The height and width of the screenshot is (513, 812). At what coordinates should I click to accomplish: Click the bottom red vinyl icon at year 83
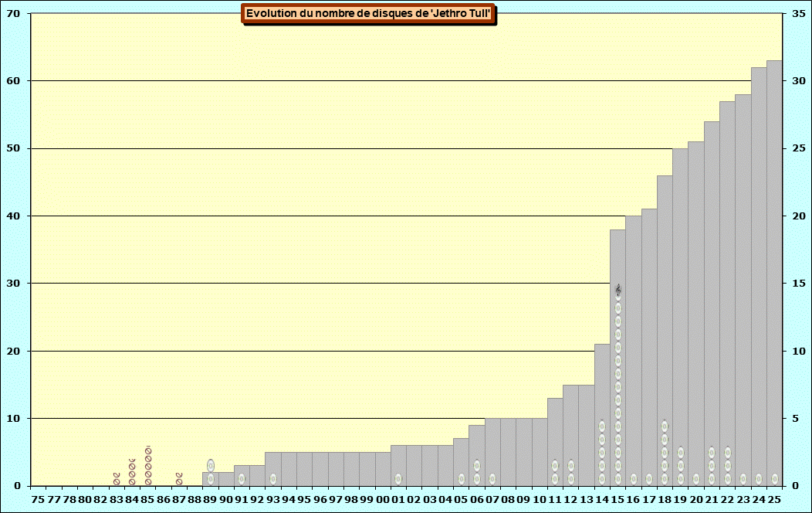[x=117, y=482]
